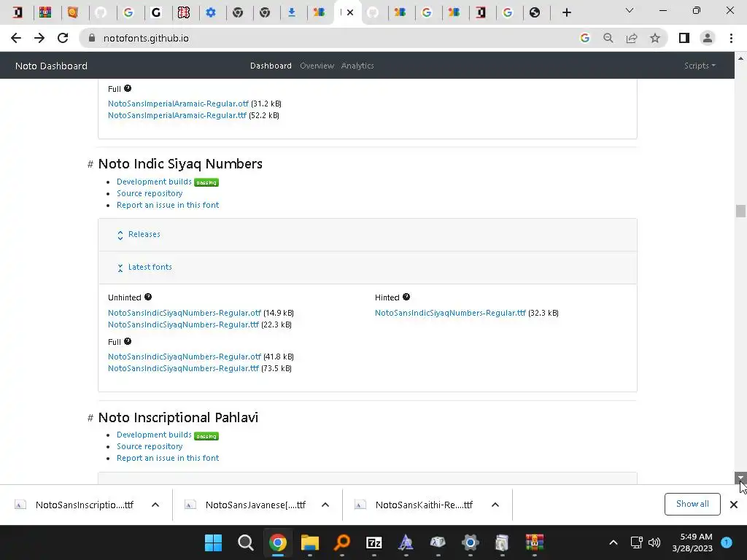Image resolution: width=747 pixels, height=560 pixels.
Task: Bookmark this page with the star
Action: pyautogui.click(x=655, y=38)
